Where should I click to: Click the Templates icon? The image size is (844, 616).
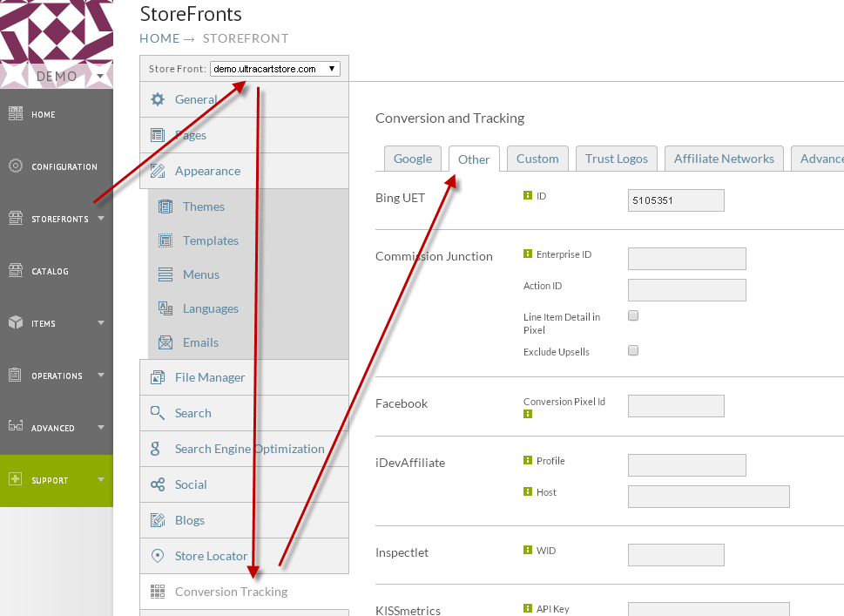click(x=165, y=240)
